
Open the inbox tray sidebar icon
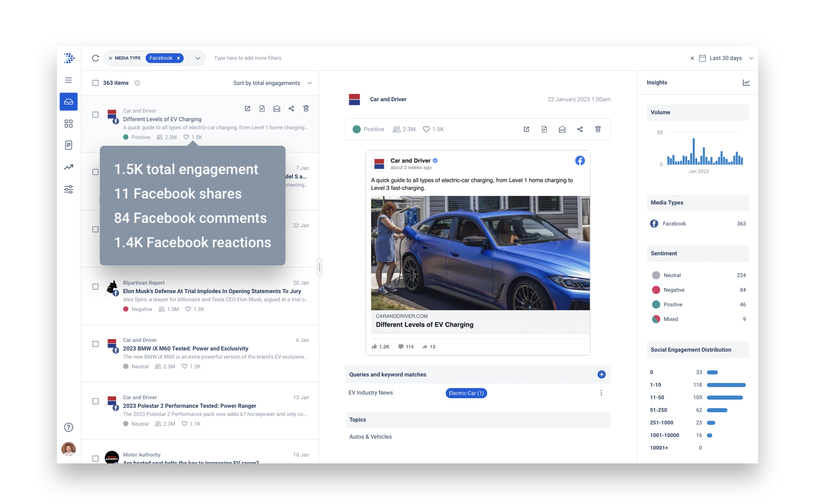(x=69, y=102)
